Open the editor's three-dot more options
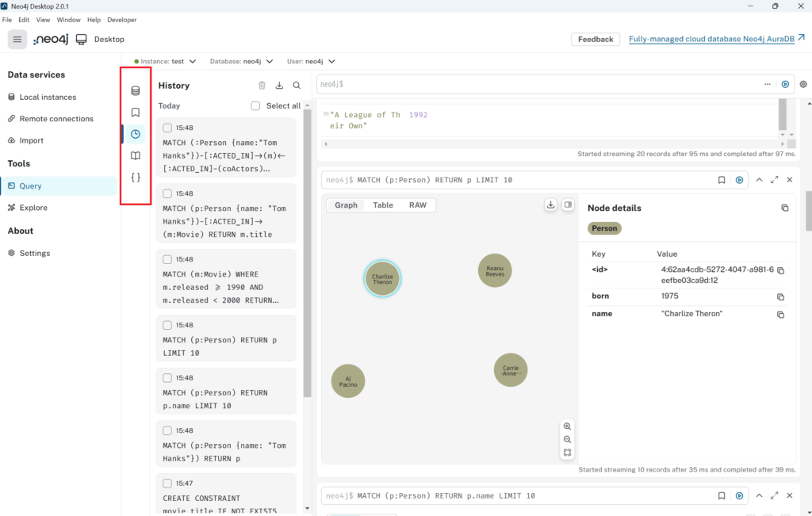Screen dimensions: 812x516 [x=768, y=84]
